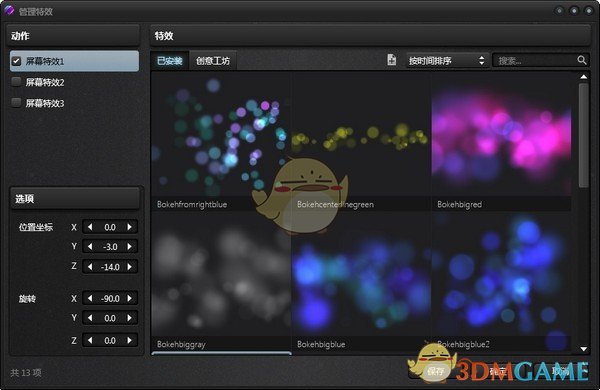The image size is (600, 390).
Task: Uncheck the 屏幕特效1 checkbox
Action: (16, 61)
